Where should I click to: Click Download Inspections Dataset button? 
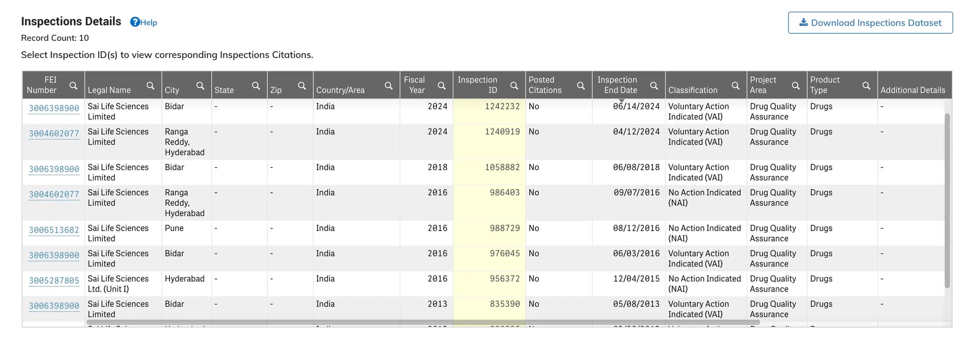[870, 23]
